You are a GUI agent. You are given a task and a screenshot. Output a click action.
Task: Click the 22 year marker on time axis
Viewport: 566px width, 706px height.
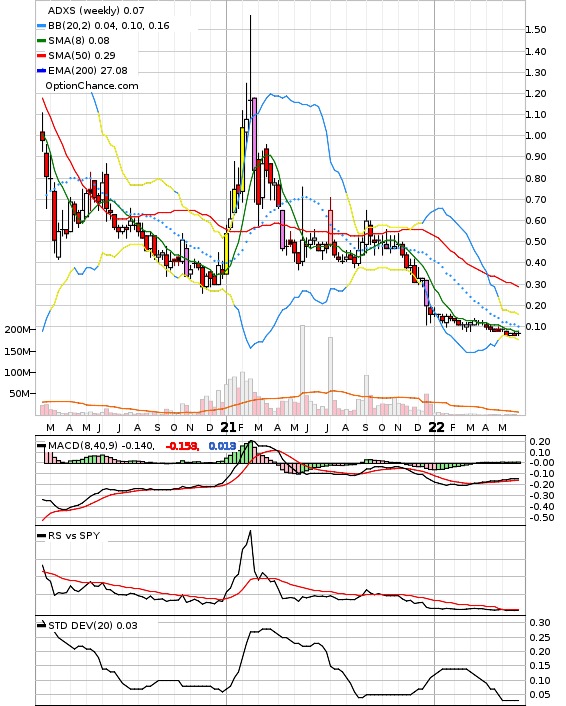point(436,427)
